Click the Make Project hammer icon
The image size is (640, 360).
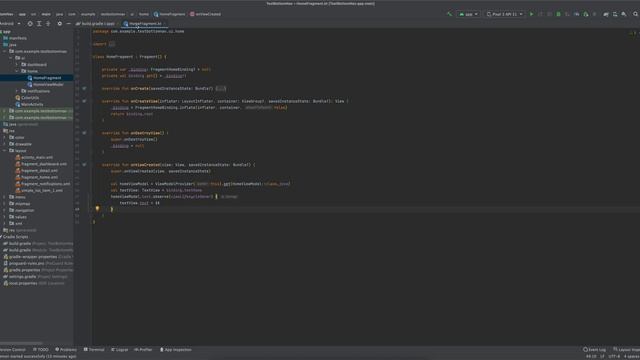(450, 14)
